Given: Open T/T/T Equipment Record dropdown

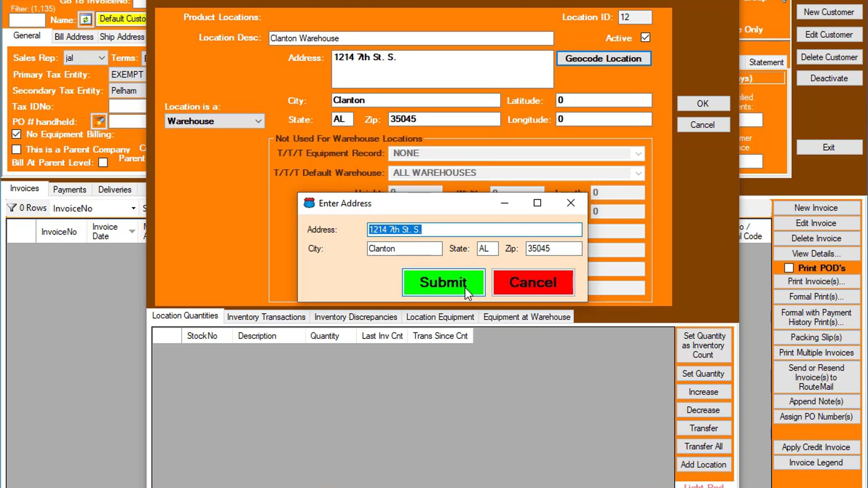Looking at the screenshot, I should tap(516, 153).
